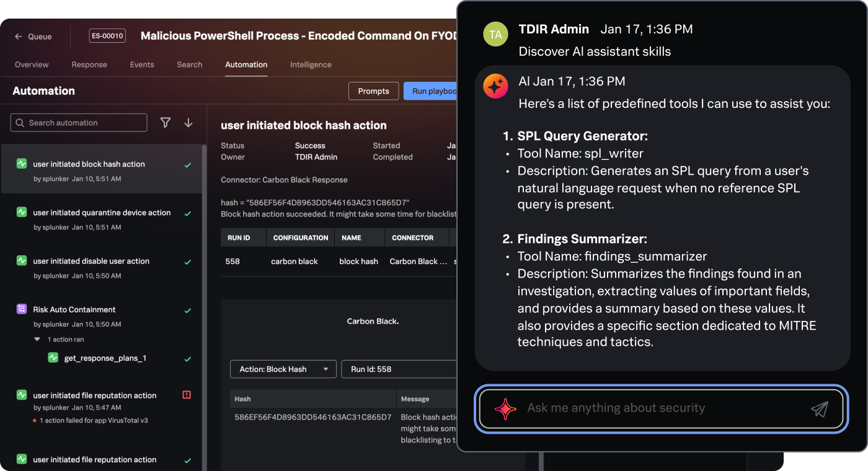Viewport: 868px width, 471px height.
Task: Click hash value 586EF56F4D8963DD546163AC31C865D7 in table
Action: pos(313,417)
